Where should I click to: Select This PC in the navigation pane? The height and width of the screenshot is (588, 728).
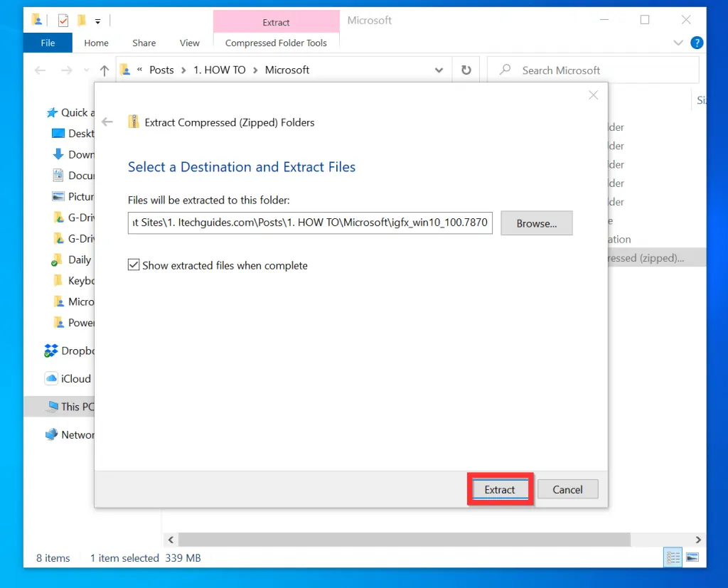pyautogui.click(x=73, y=406)
